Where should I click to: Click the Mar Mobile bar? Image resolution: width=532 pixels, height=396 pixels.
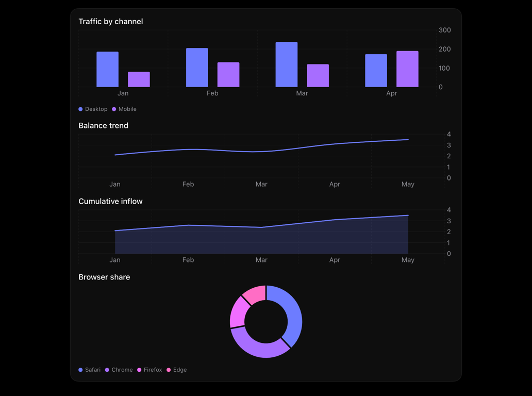point(318,75)
